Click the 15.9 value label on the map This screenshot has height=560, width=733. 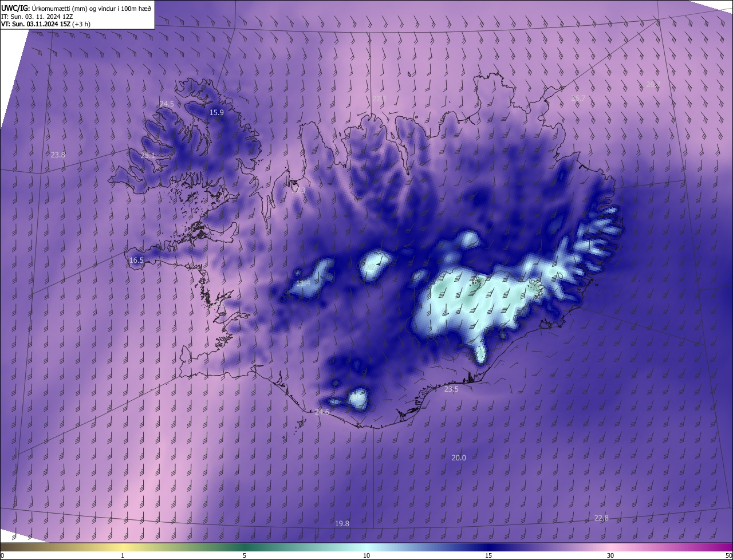click(x=216, y=112)
